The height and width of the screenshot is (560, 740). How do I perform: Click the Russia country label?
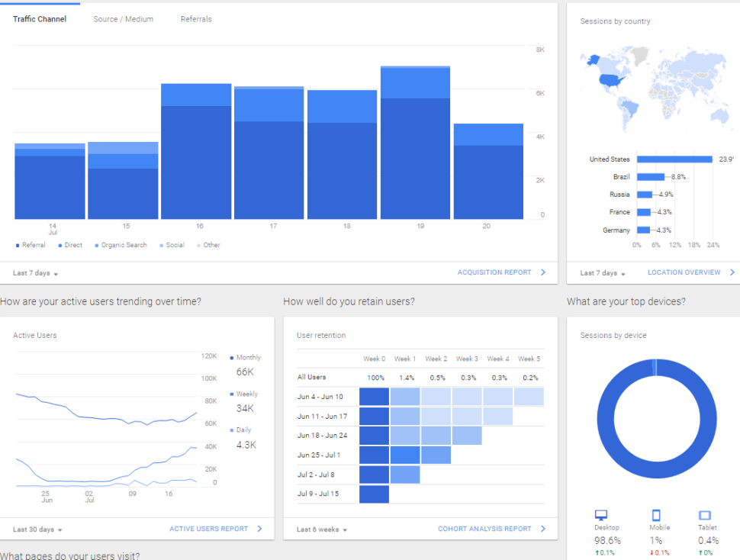619,195
